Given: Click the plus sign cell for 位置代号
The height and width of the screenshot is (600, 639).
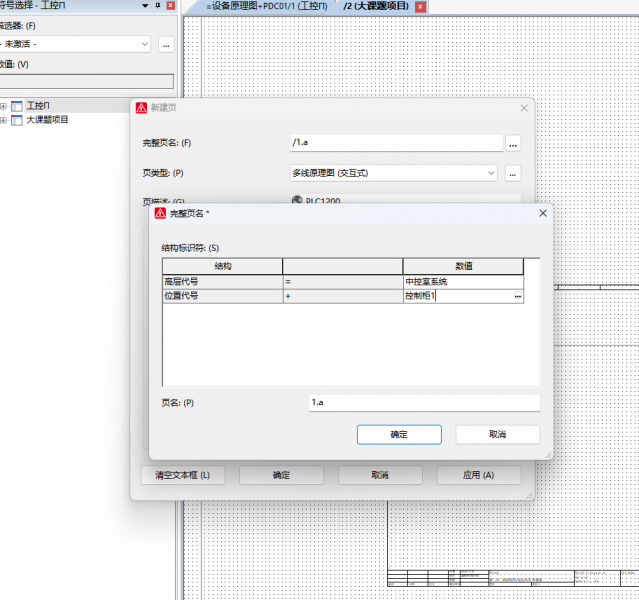Looking at the screenshot, I should click(343, 296).
